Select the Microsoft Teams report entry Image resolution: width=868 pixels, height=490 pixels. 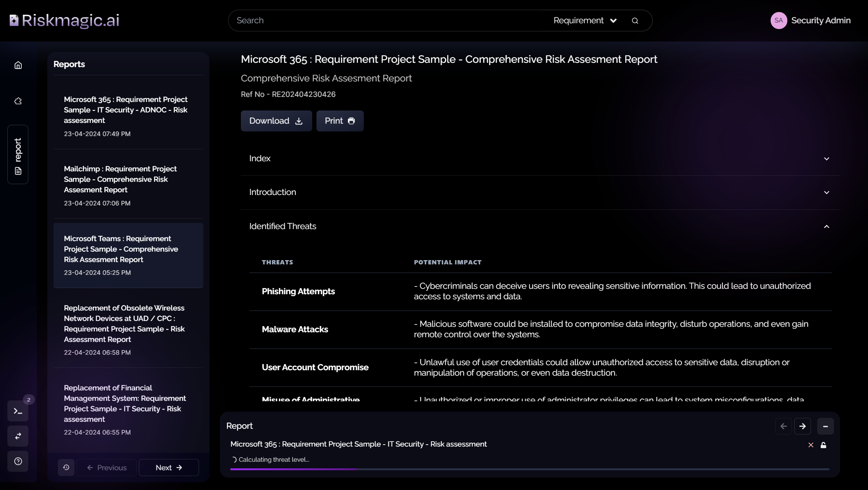tap(128, 255)
